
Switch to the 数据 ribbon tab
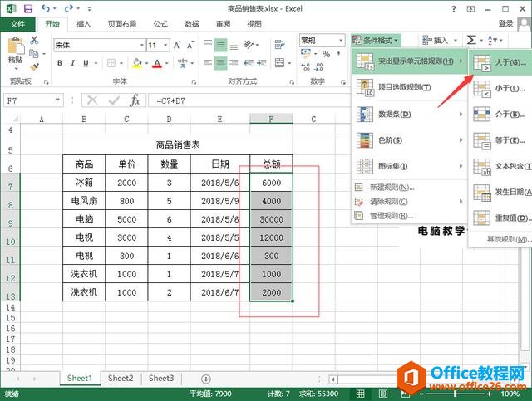[192, 24]
